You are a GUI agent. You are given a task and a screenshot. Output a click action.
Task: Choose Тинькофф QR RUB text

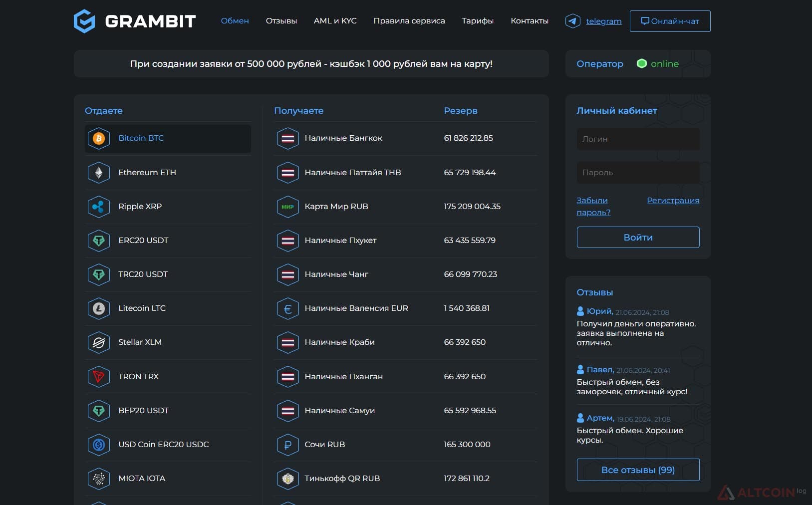point(342,478)
